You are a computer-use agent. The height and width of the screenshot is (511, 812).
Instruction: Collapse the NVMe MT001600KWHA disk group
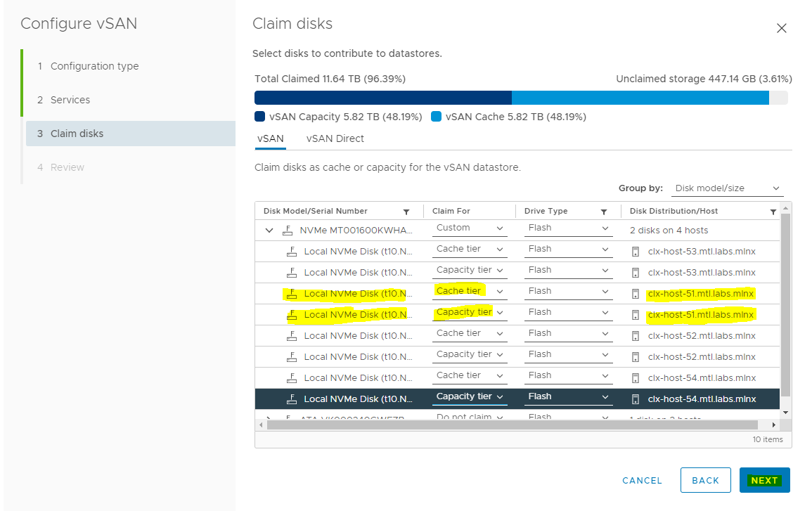click(269, 231)
